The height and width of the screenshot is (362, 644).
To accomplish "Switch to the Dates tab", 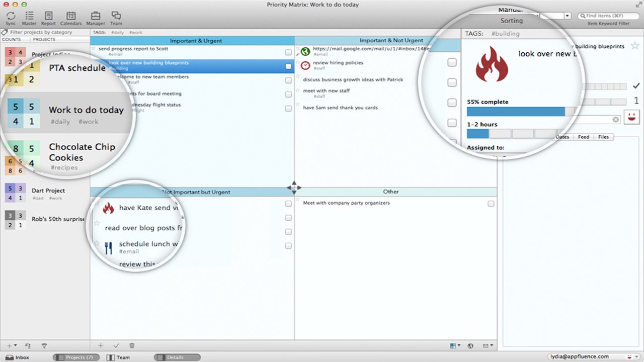I will click(x=562, y=137).
